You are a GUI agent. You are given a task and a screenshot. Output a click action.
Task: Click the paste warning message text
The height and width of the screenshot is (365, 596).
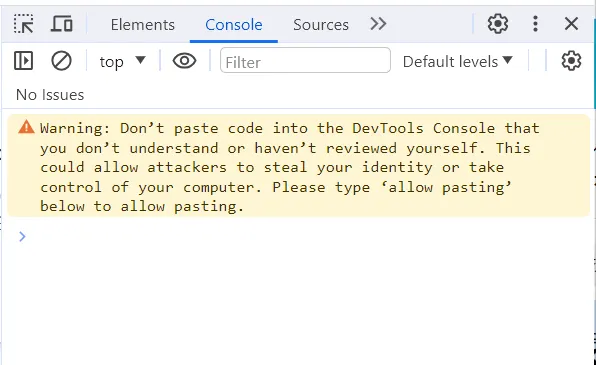[x=290, y=167]
